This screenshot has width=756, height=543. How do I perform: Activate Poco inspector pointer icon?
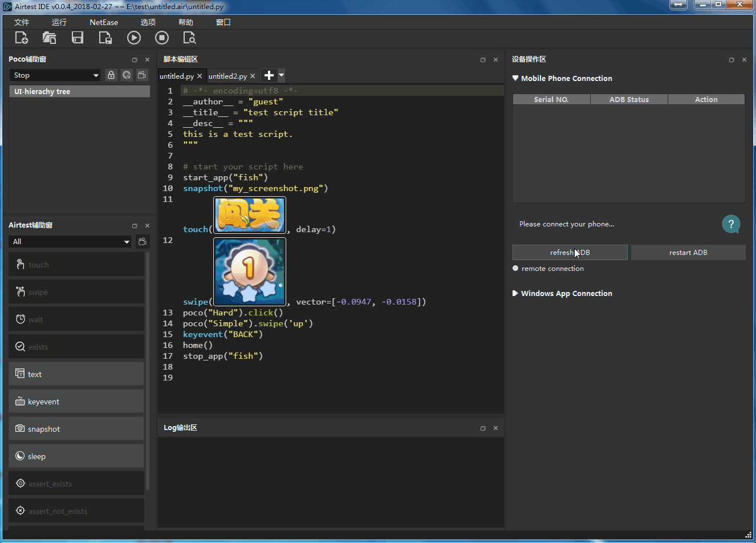[127, 75]
